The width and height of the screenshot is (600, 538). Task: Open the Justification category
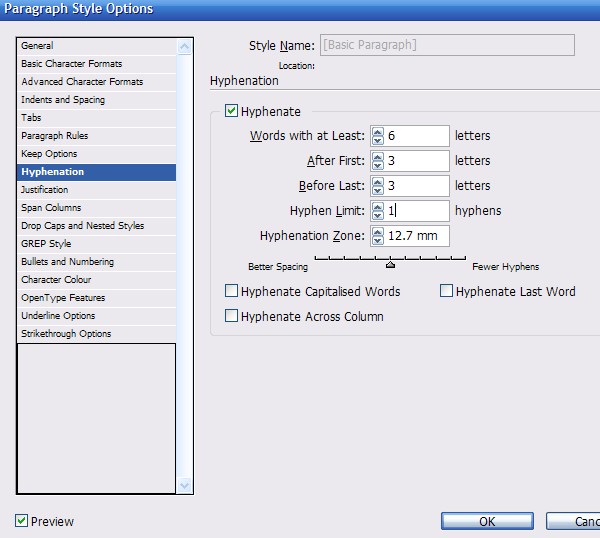[97, 190]
